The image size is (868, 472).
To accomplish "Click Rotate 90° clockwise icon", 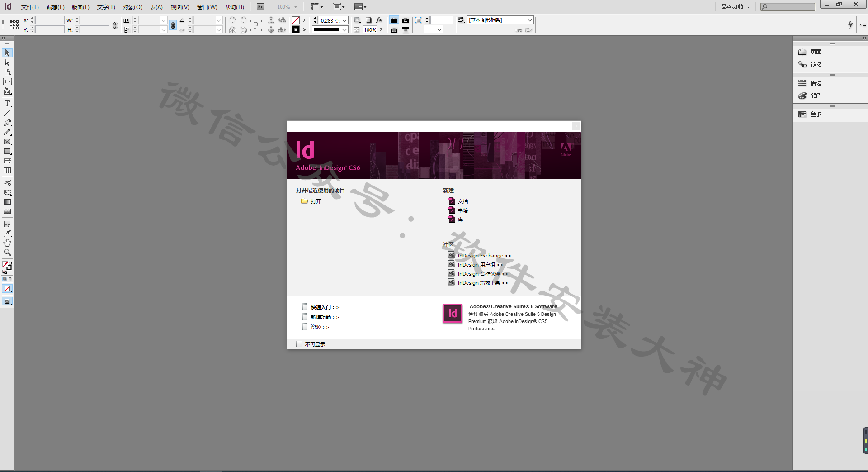I will 232,20.
